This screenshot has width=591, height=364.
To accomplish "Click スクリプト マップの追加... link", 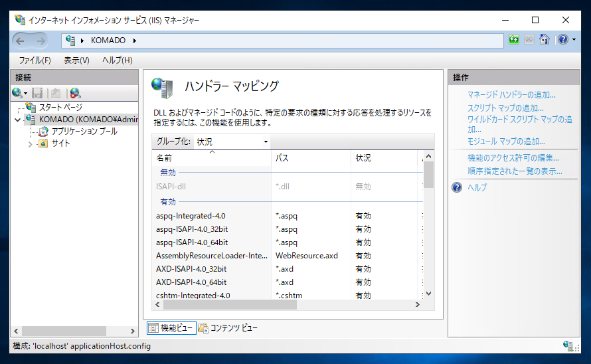I will click(505, 108).
